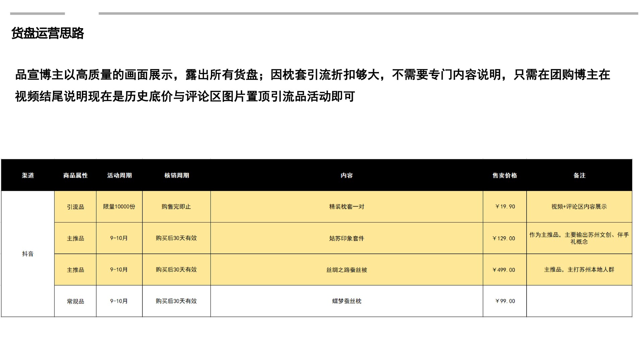Click the 精装枕套一对 cell
This screenshot has height=362, width=644.
click(346, 207)
